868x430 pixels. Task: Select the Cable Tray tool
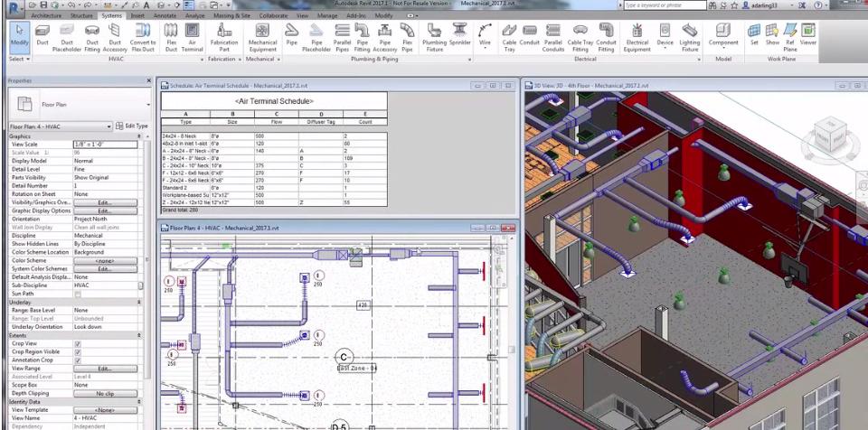click(509, 38)
